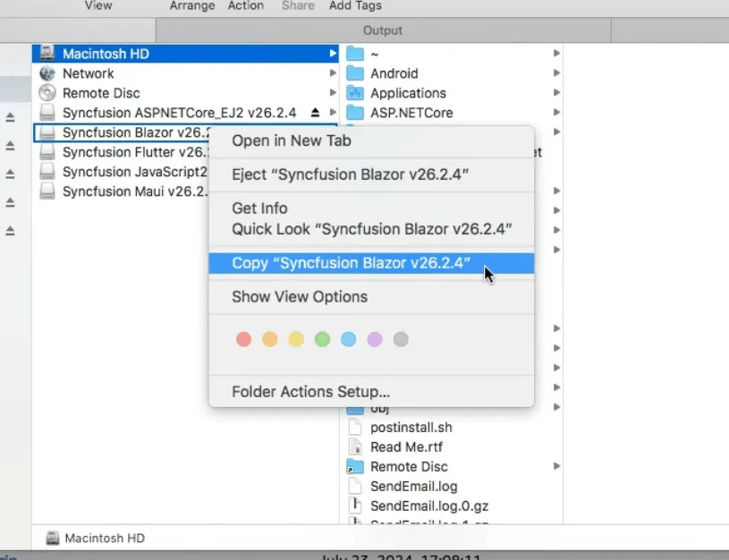Select the ASP.NETCore folder icon
This screenshot has width=729, height=560.
point(357,113)
